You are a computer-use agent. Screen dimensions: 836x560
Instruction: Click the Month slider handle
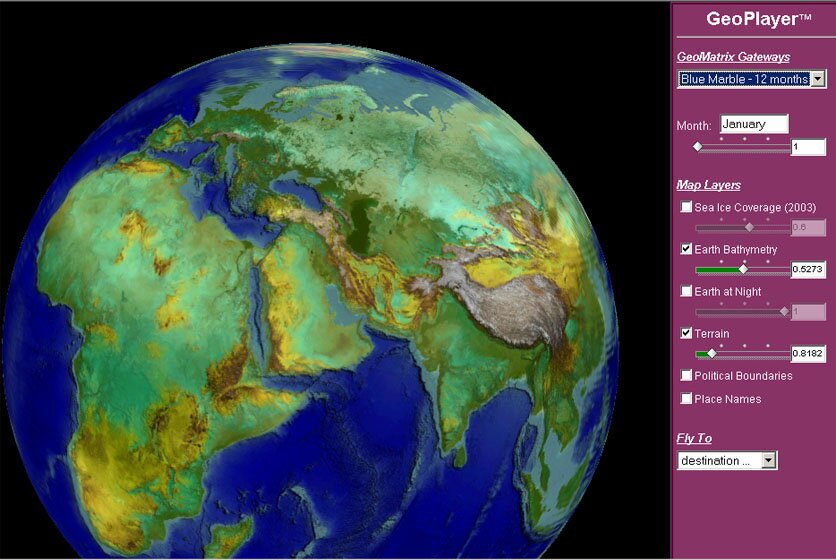click(x=697, y=147)
